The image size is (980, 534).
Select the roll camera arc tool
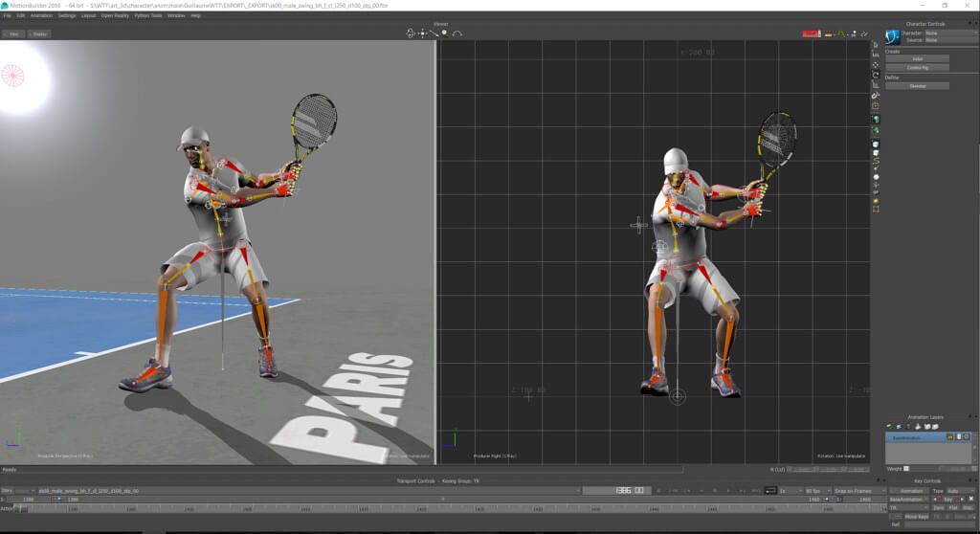(x=457, y=33)
